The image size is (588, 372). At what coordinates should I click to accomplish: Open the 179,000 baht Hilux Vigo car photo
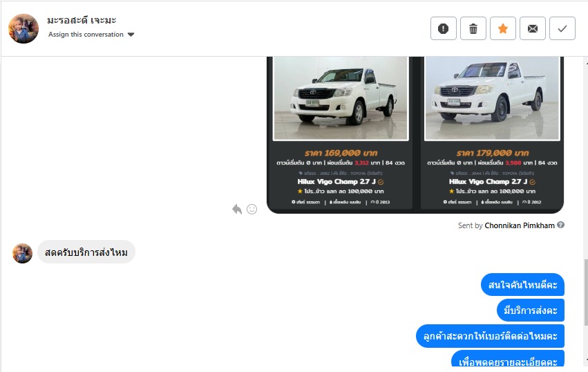pos(492,99)
